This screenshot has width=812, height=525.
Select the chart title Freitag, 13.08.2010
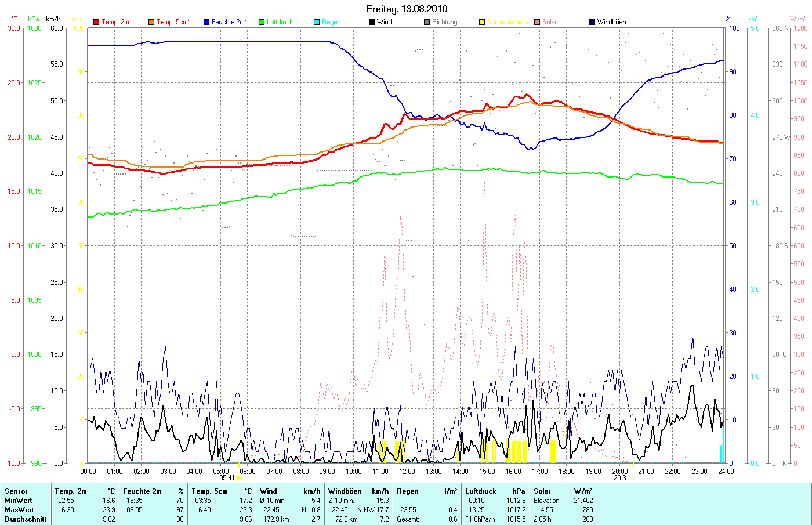407,9
